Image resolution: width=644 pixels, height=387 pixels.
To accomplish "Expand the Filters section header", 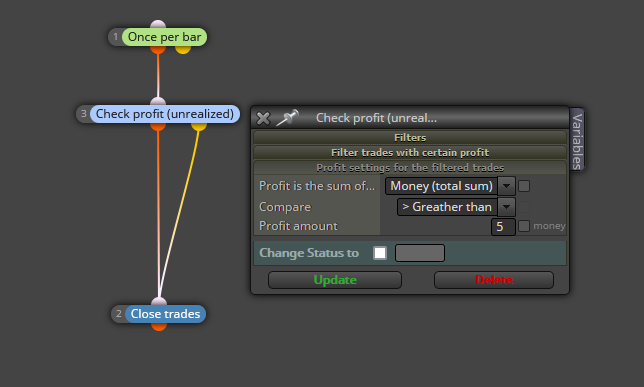I will (x=410, y=137).
